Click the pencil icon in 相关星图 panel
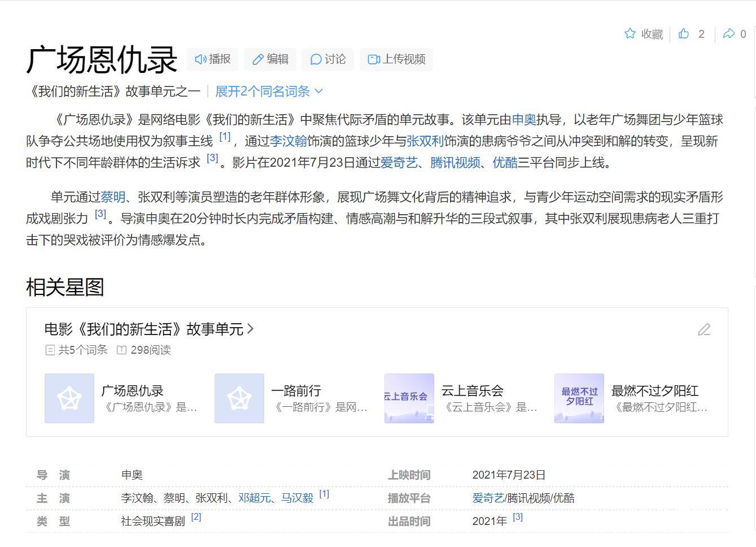The height and width of the screenshot is (547, 756). pos(704,330)
